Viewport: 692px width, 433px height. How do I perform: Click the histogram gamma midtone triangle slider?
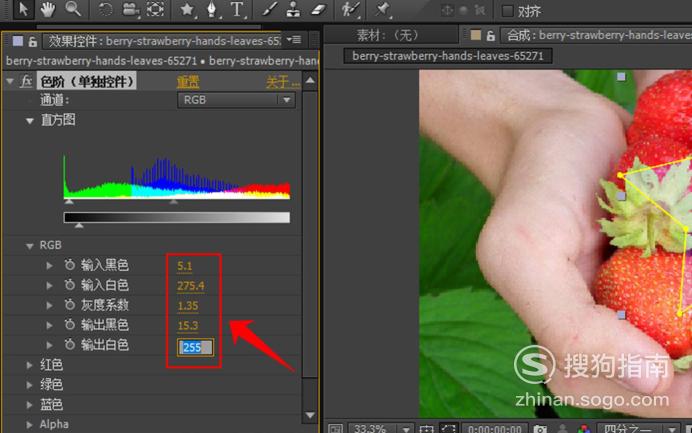pyautogui.click(x=174, y=201)
